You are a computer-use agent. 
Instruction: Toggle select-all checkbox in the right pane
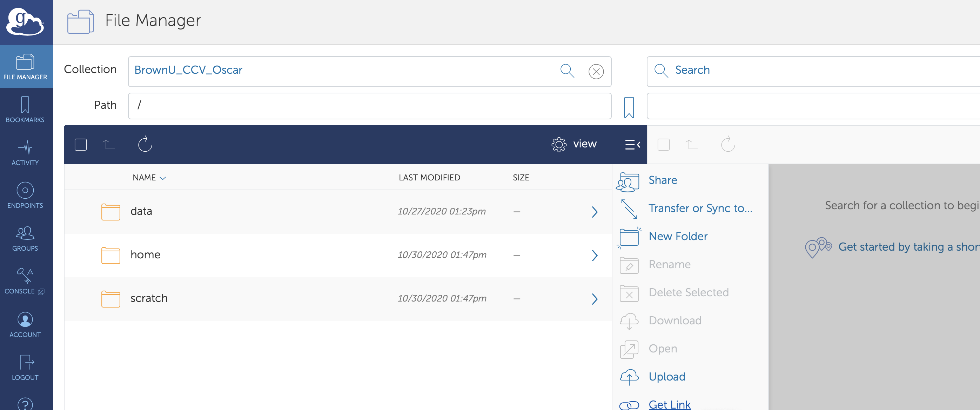pos(664,145)
